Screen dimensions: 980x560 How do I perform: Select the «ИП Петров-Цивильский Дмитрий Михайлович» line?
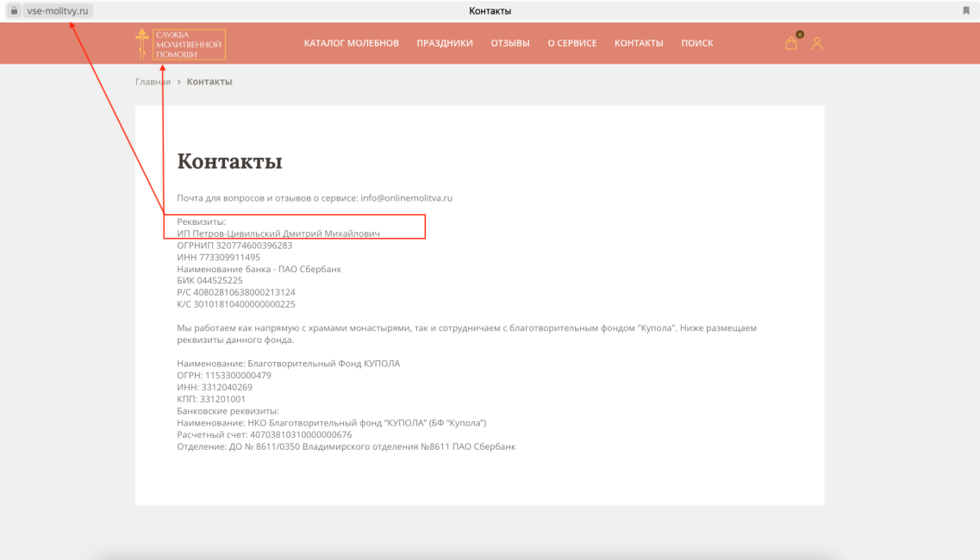[278, 233]
